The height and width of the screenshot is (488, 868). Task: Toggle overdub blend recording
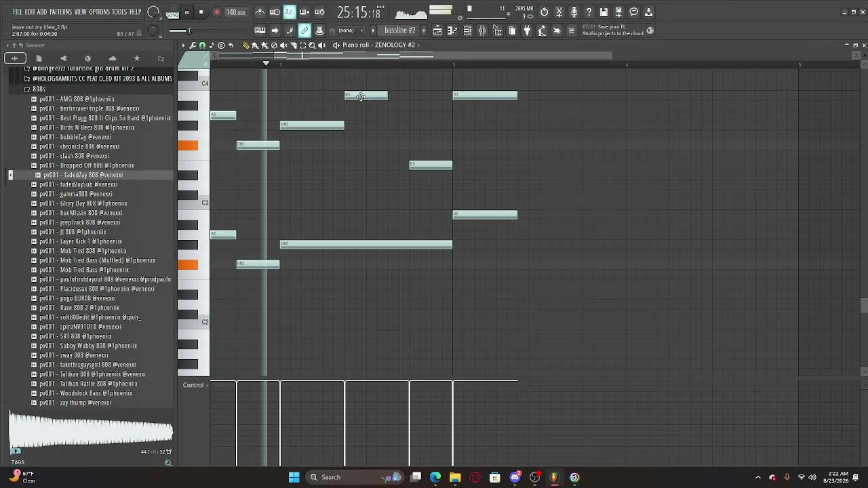click(304, 12)
